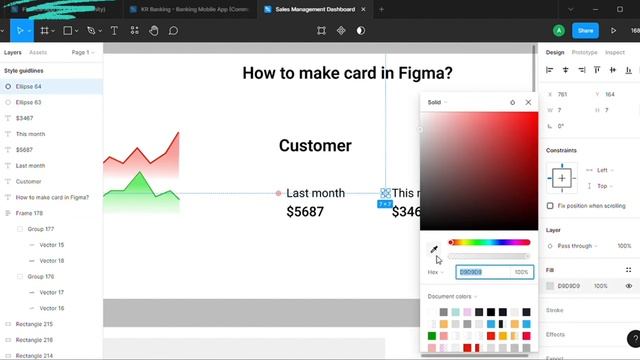Viewport: 640px width, 360px height.
Task: Switch to the Inspect tab
Action: pyautogui.click(x=615, y=53)
